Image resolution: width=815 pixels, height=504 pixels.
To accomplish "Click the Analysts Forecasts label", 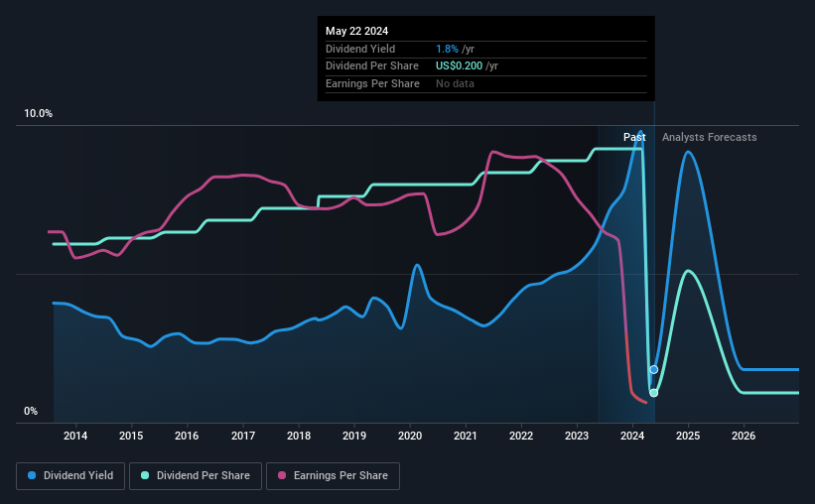I will tap(710, 137).
